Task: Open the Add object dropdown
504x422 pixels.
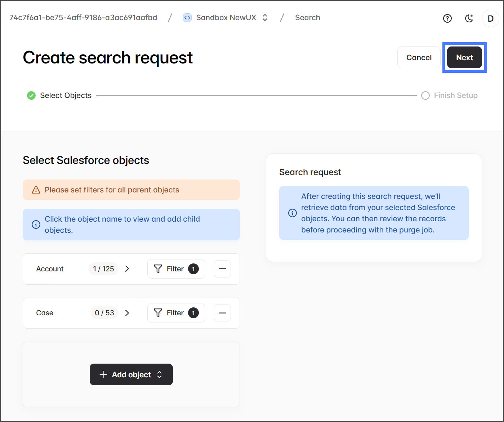Action: [131, 374]
